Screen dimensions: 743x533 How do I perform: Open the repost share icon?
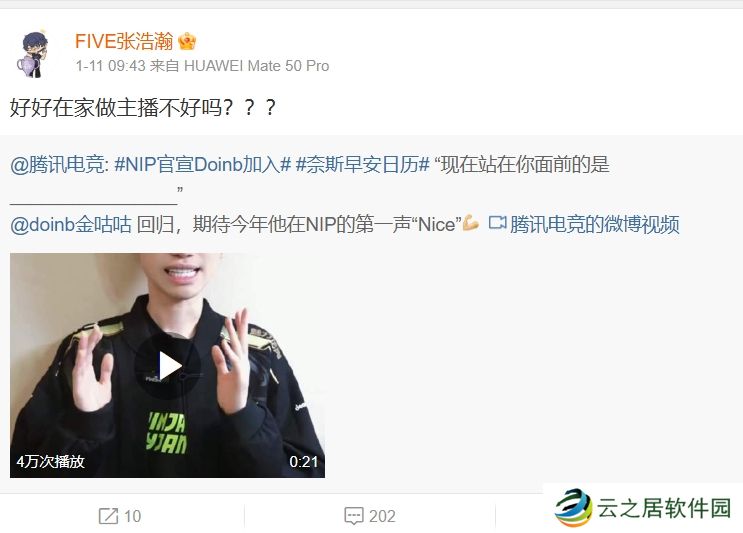[108, 516]
